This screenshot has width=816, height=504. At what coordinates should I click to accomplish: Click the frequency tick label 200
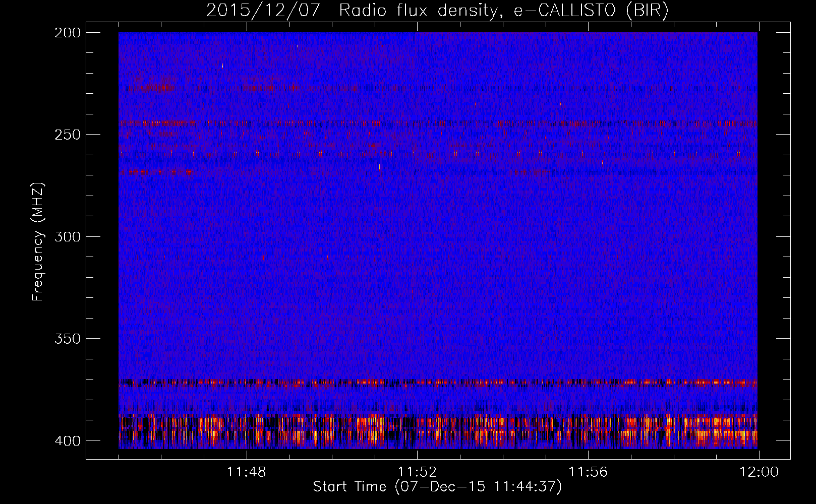68,33
